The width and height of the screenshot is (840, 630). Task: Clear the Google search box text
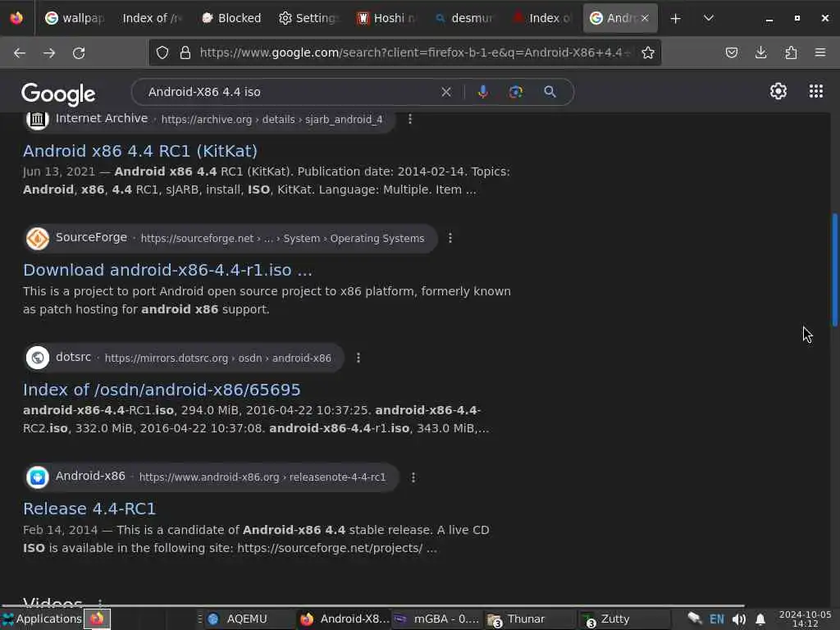click(445, 92)
